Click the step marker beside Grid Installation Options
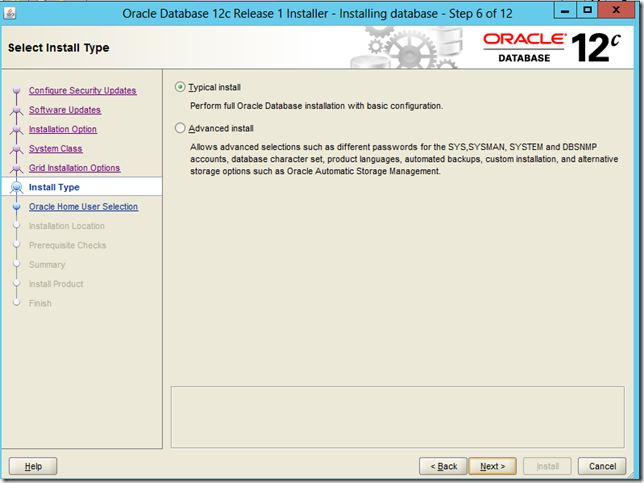This screenshot has width=644, height=483. coord(16,168)
